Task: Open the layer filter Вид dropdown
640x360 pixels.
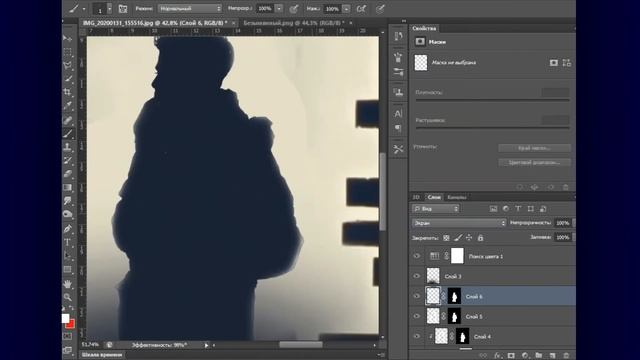Action: point(436,209)
